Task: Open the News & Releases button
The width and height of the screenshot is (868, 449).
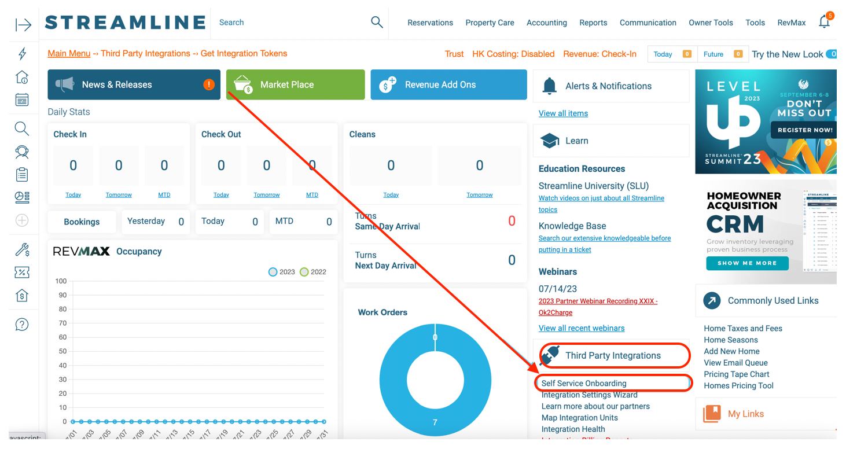Action: tap(134, 84)
